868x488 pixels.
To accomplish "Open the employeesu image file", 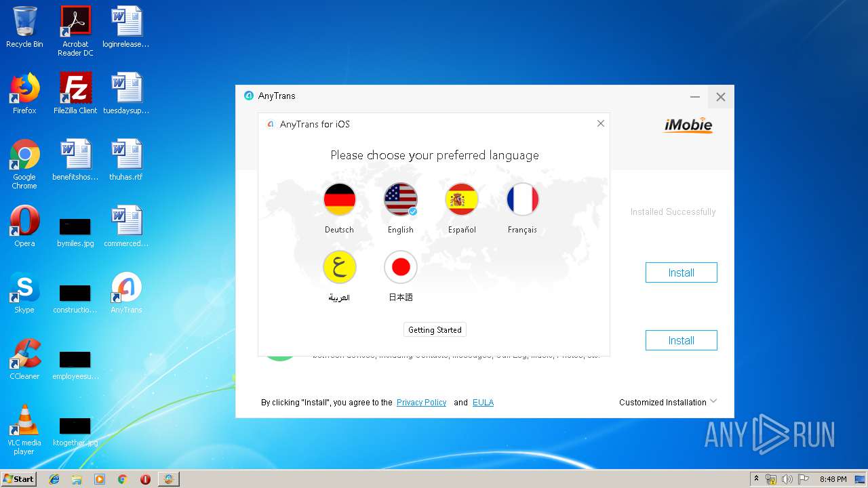I will pyautogui.click(x=75, y=365).
